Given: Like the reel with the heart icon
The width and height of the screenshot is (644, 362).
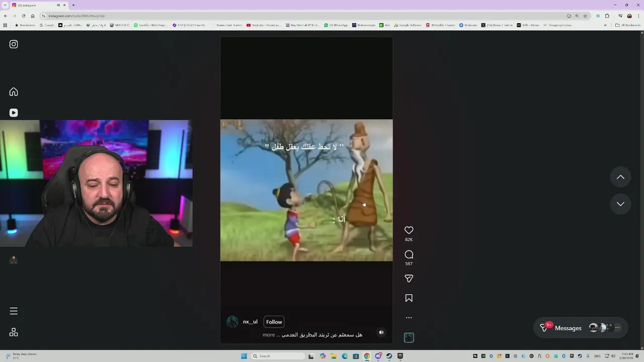Looking at the screenshot, I should click(x=409, y=230).
